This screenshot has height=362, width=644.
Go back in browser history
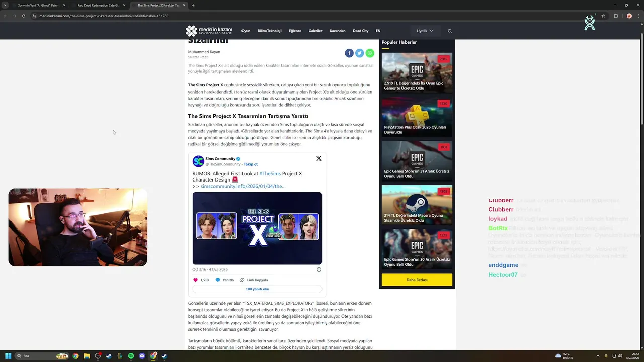6,16
